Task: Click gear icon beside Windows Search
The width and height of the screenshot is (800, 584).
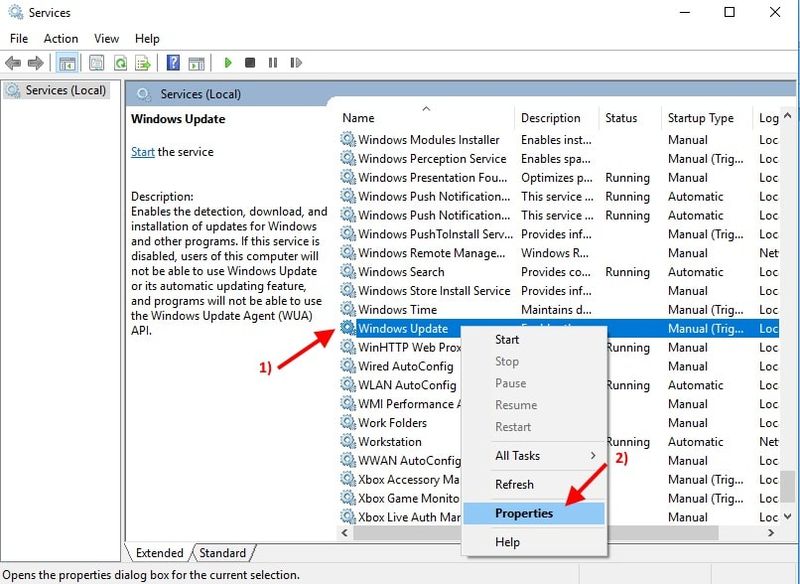Action: (348, 271)
